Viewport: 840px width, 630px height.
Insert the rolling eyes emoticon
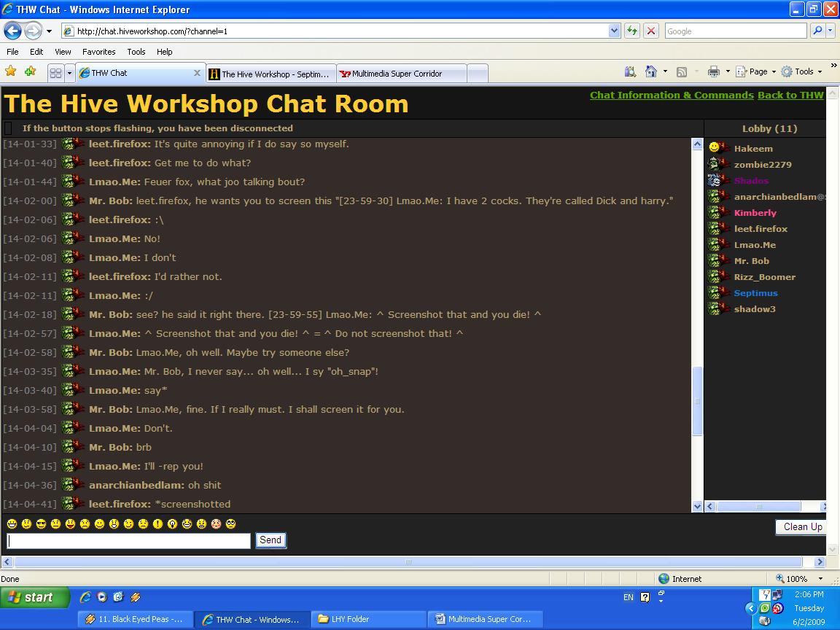click(x=231, y=524)
